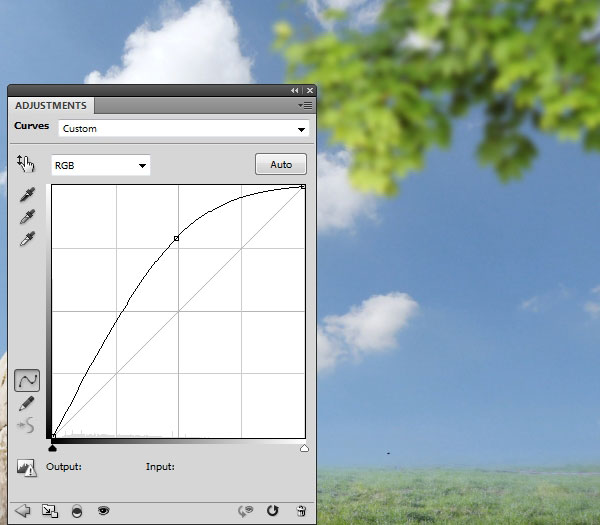Image resolution: width=600 pixels, height=525 pixels.
Task: Select the on-image adjustment hand tool
Action: pos(26,164)
